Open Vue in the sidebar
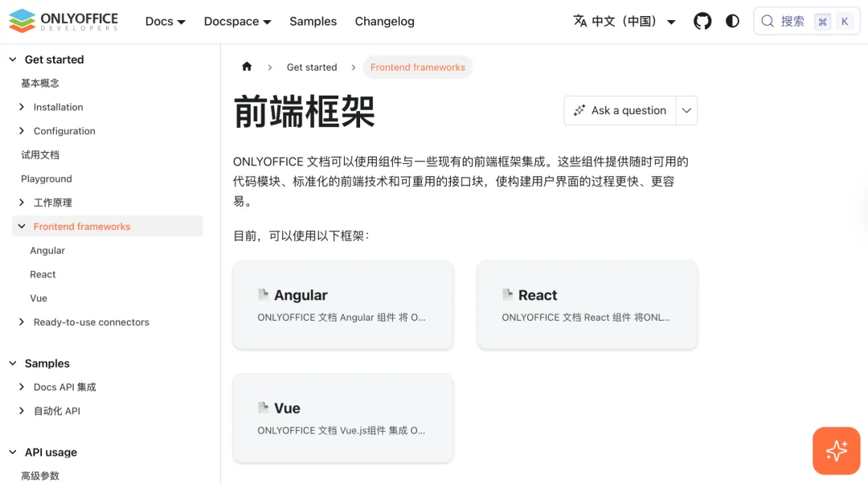Viewport: 868px width, 484px height. tap(39, 298)
